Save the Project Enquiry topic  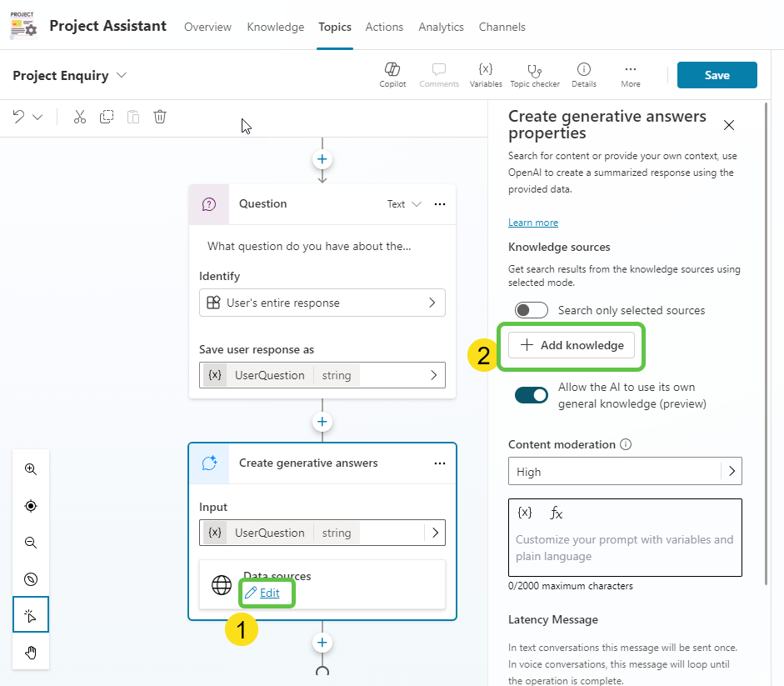[717, 74]
